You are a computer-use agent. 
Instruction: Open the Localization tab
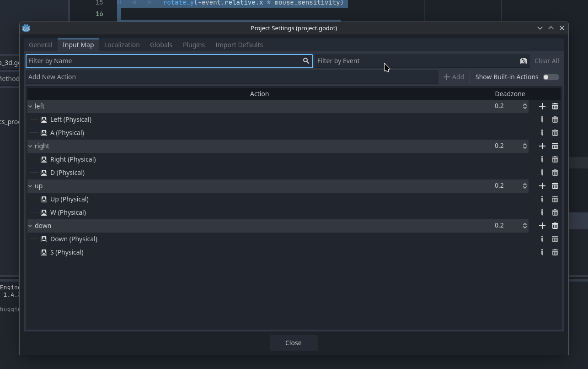[x=122, y=45]
